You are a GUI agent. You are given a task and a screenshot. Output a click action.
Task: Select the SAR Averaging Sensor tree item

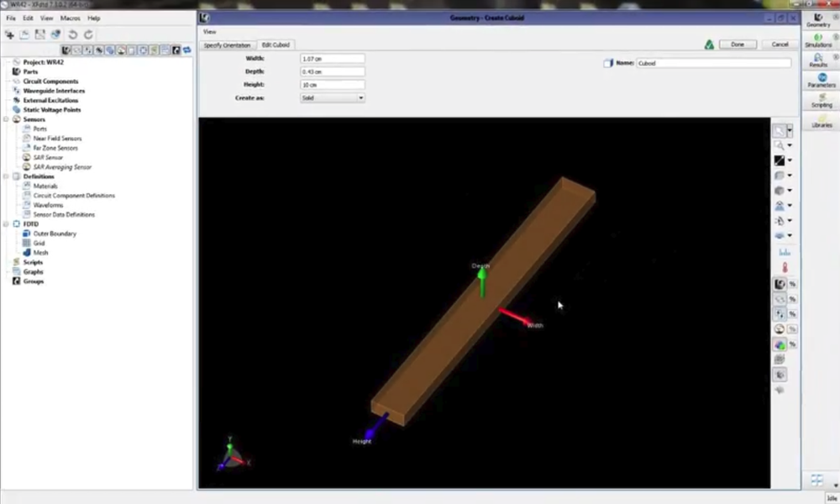(62, 167)
